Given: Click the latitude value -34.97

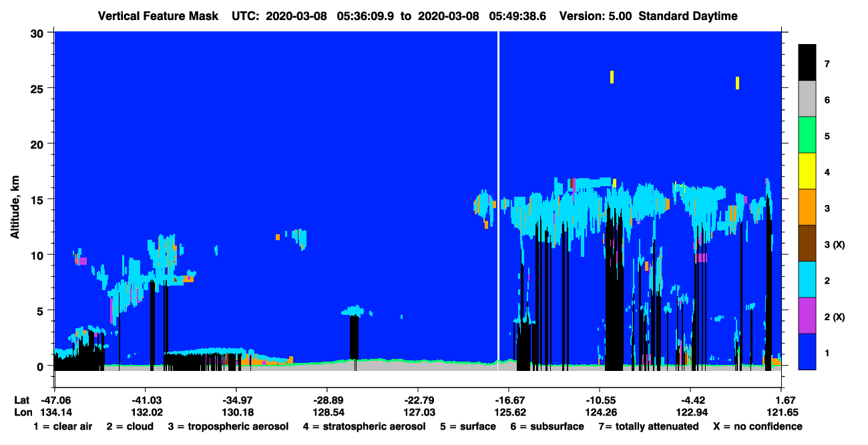Looking at the screenshot, I should coord(237,400).
